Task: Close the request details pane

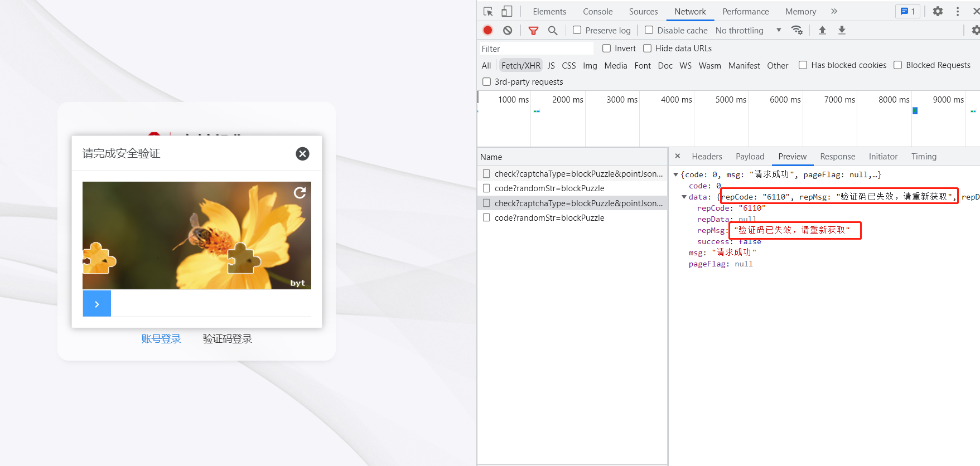Action: (678, 156)
